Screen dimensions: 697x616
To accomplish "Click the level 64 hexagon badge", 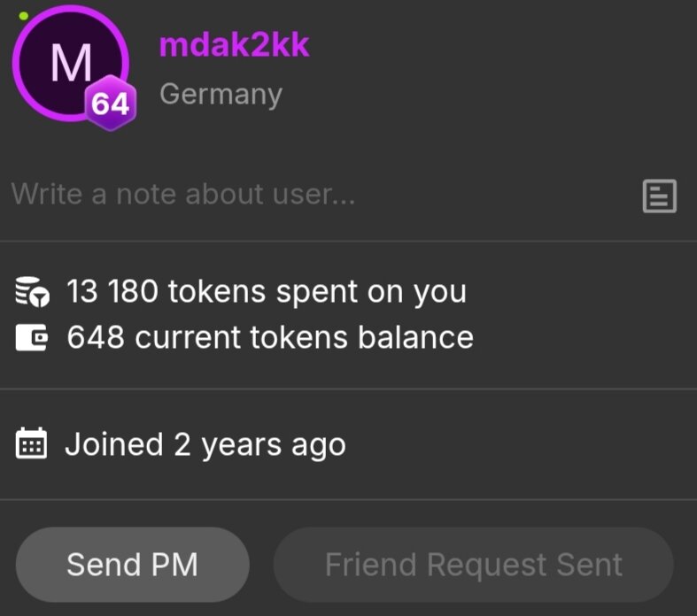I will [x=110, y=105].
